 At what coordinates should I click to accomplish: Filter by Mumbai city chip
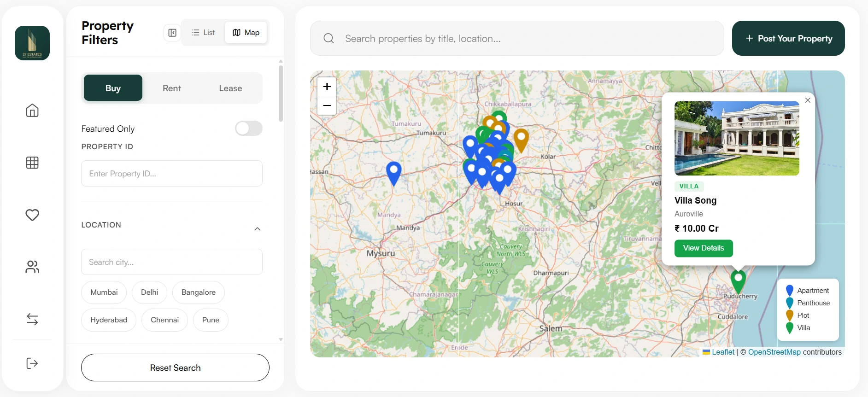pos(104,292)
